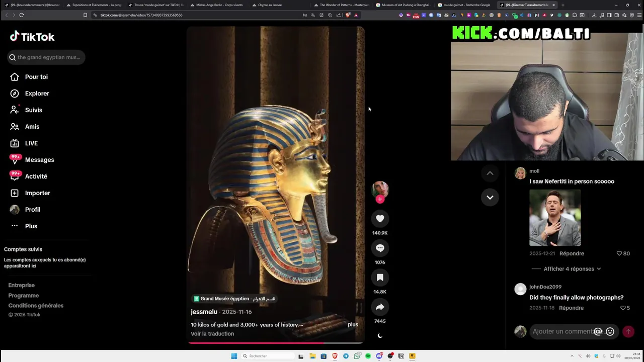Expand video description with plus
This screenshot has height=362, width=644.
point(353,325)
